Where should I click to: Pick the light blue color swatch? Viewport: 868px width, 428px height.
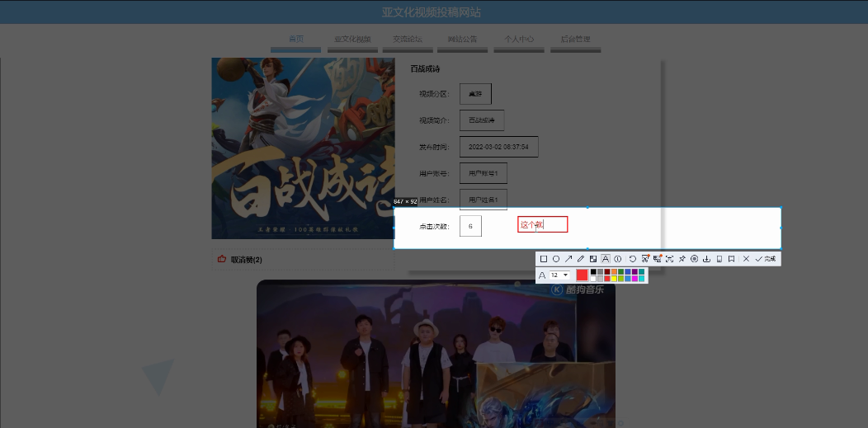point(628,279)
